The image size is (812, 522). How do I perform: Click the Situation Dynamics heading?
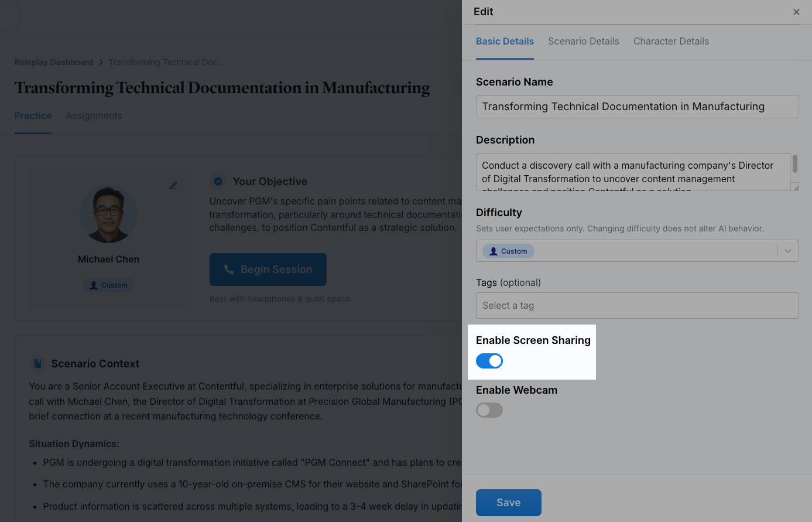tap(74, 444)
